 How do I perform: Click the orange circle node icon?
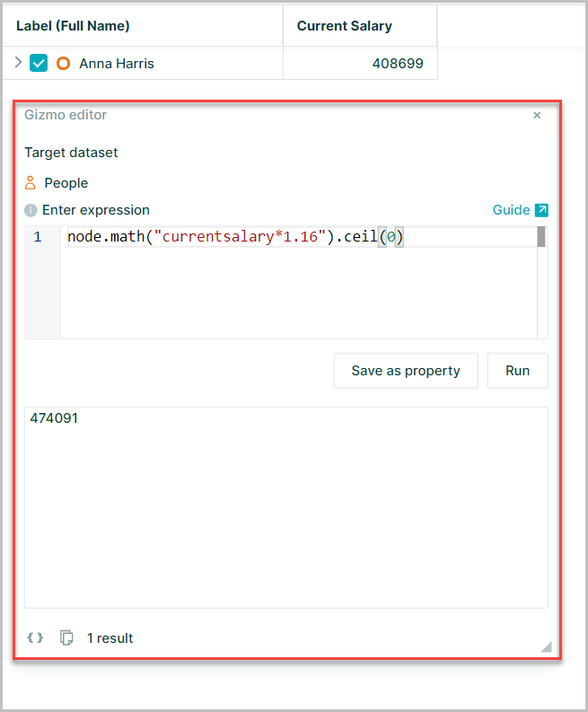tap(63, 63)
